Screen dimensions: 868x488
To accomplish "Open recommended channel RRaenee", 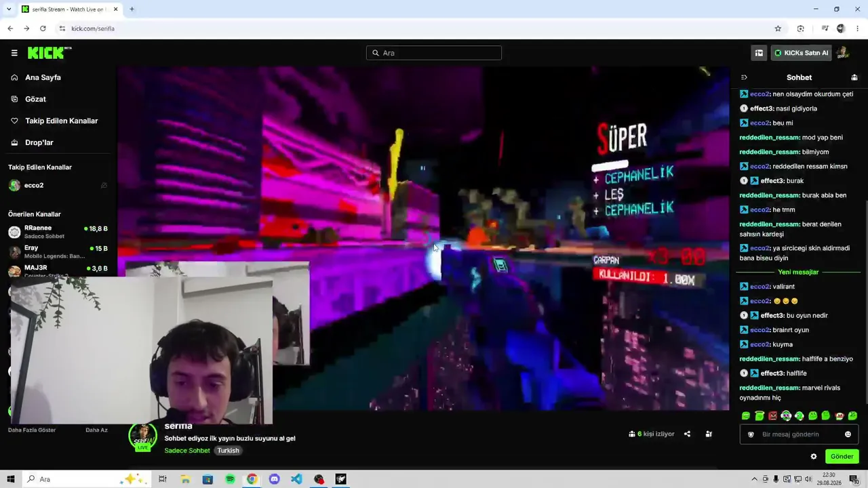I will pos(58,232).
